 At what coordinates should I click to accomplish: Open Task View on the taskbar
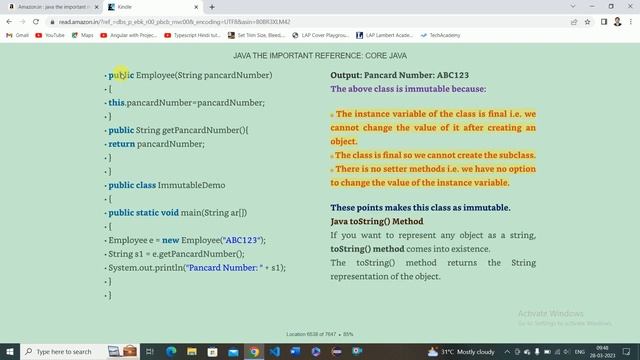[x=149, y=351]
